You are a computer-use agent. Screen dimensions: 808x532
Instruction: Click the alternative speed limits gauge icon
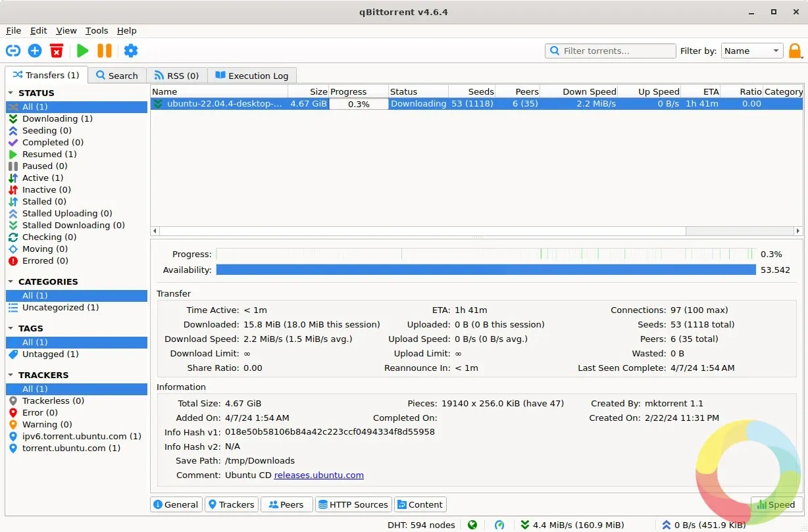(499, 525)
